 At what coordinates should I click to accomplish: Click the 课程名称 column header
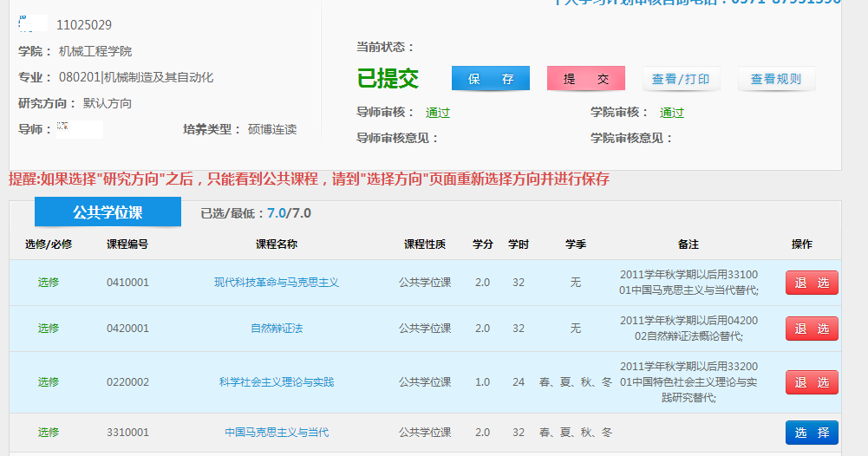277,244
